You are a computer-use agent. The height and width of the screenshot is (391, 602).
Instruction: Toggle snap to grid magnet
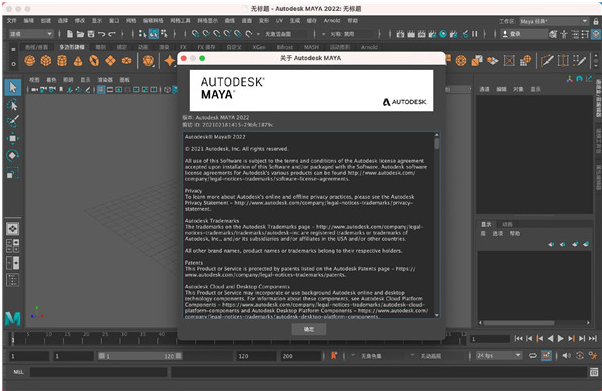195,34
